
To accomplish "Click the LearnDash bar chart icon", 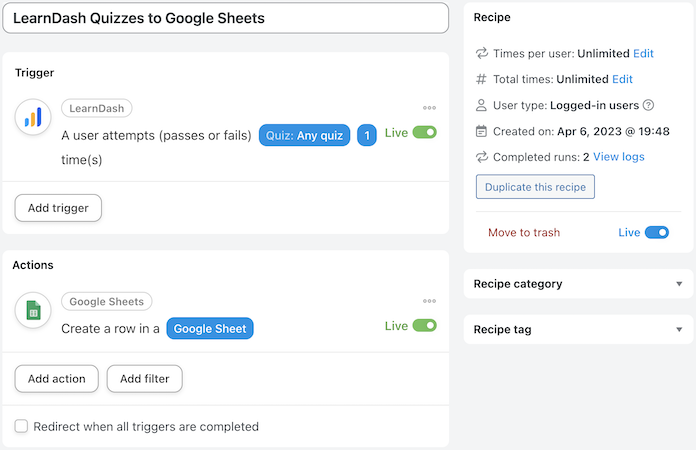I will click(33, 117).
